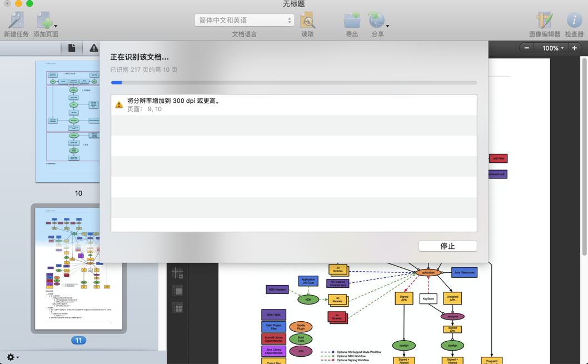Open the gear settings menu at bottom left
The width and height of the screenshot is (588, 364).
click(12, 357)
